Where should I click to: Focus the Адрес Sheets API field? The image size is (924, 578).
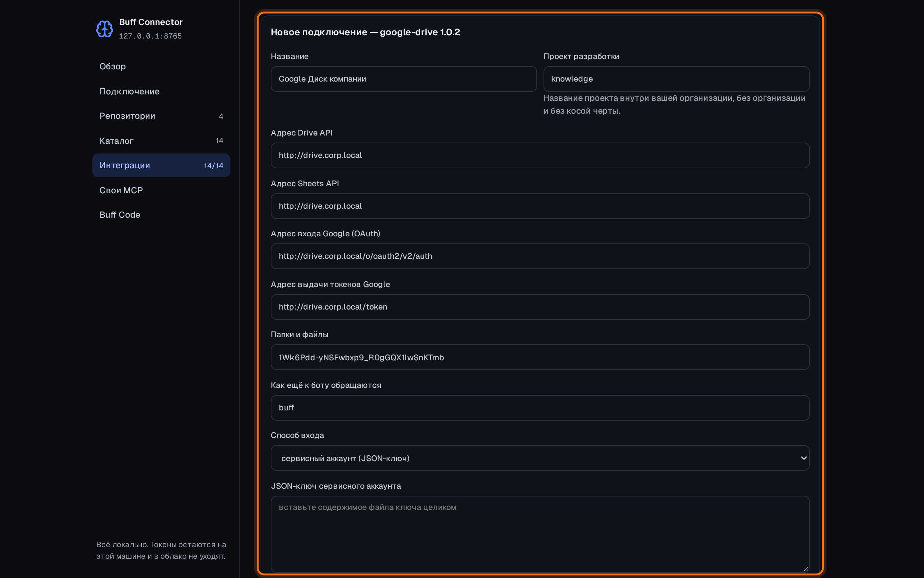click(x=540, y=206)
